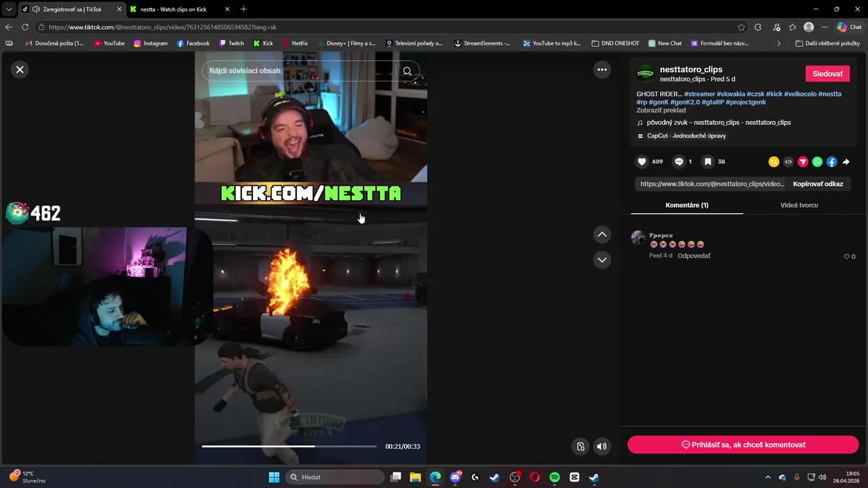Image resolution: width=868 pixels, height=488 pixels.
Task: Expand bookmarks overflow chevron
Action: pyautogui.click(x=778, y=43)
